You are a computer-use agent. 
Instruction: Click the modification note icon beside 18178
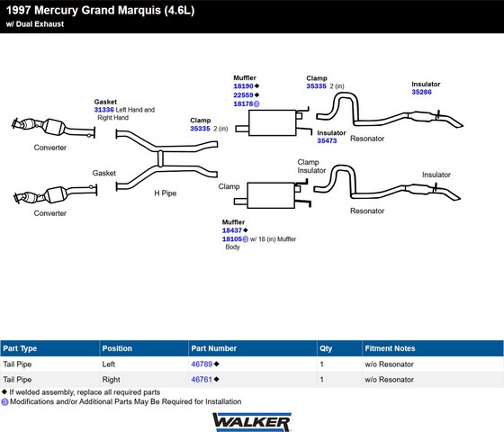[x=256, y=103]
